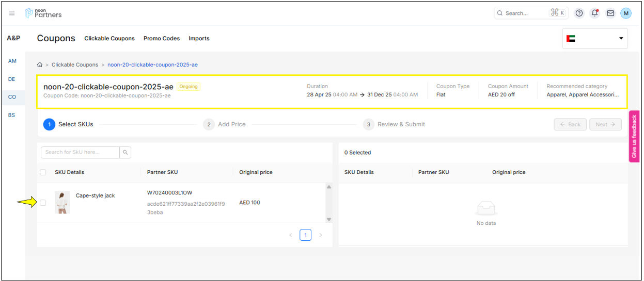Switch to the Promo Codes tab
644x281 pixels.
coord(162,39)
